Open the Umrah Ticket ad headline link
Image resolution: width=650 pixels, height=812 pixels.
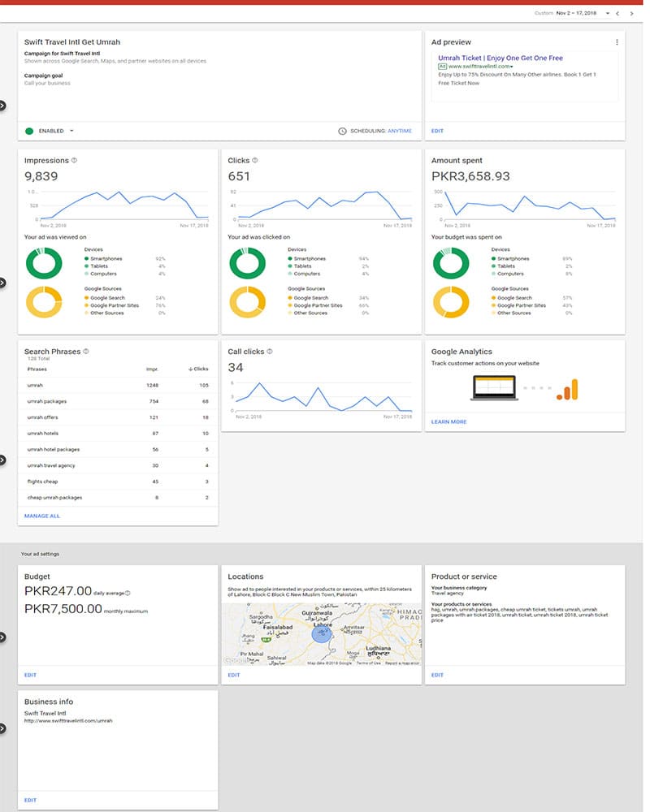500,58
